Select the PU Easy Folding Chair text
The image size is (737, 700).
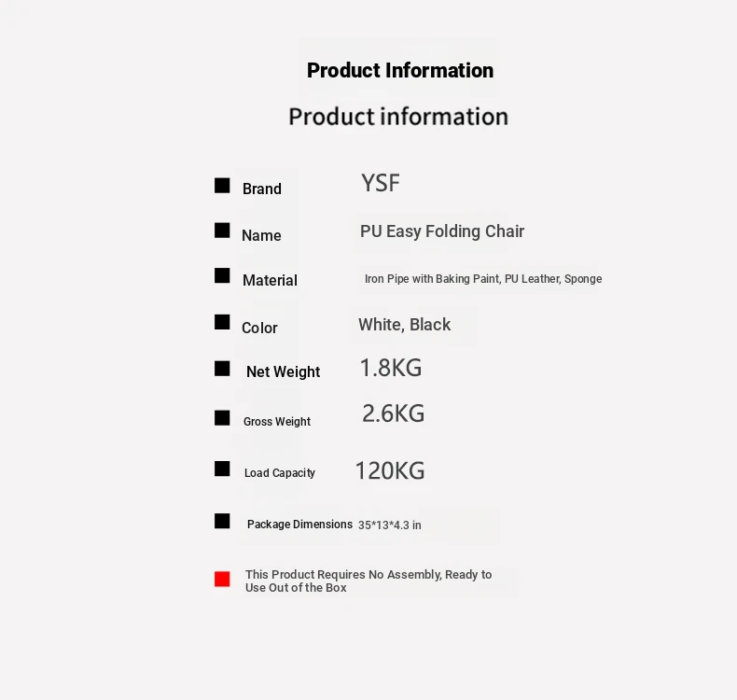[x=442, y=231]
